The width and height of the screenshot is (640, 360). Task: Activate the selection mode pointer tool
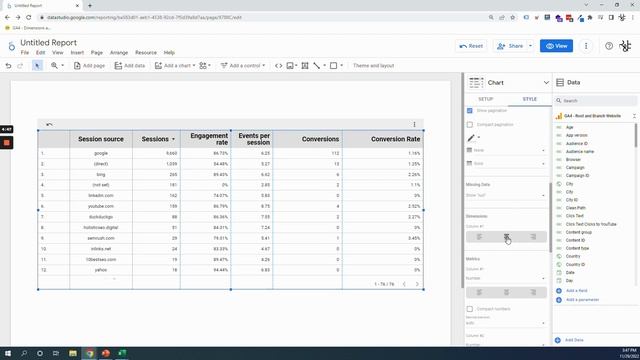(x=37, y=66)
